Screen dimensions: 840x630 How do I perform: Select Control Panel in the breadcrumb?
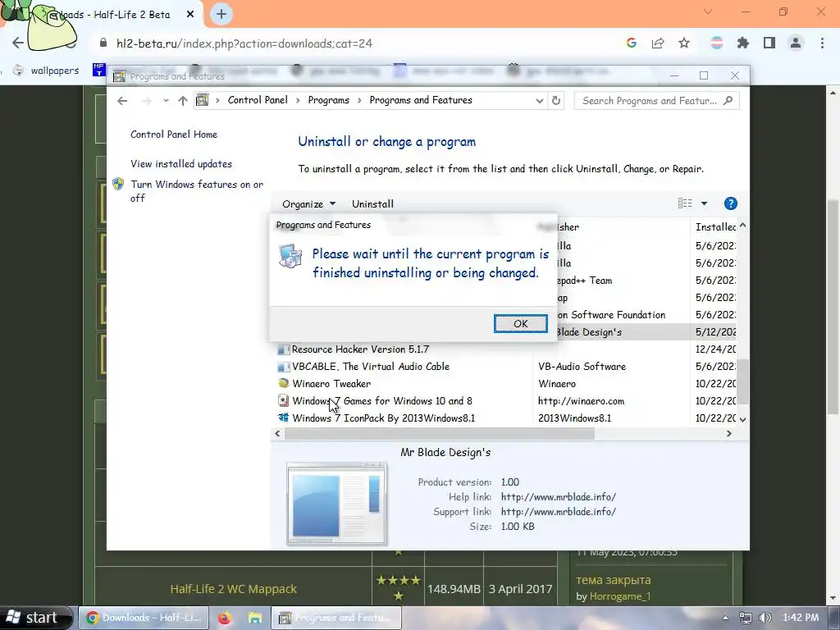258,100
